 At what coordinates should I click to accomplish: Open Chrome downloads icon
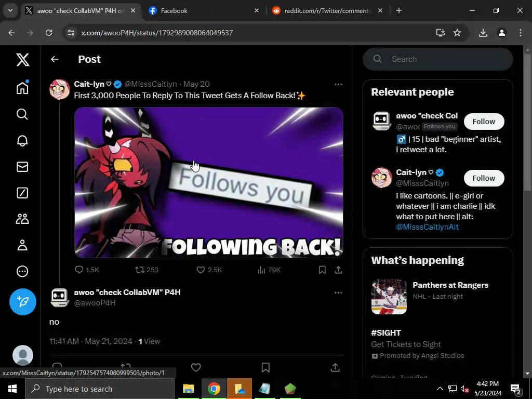pos(483,33)
